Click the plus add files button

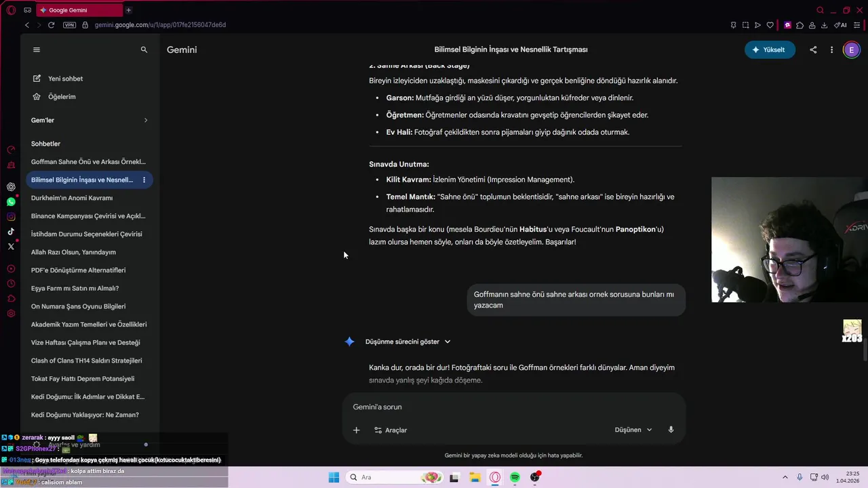click(x=356, y=430)
